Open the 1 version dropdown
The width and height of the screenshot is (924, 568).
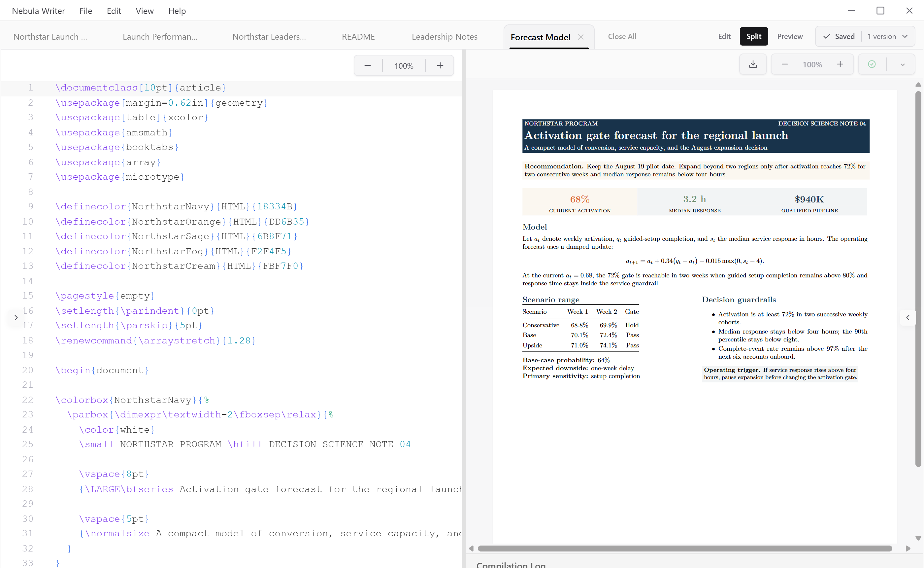pyautogui.click(x=887, y=36)
